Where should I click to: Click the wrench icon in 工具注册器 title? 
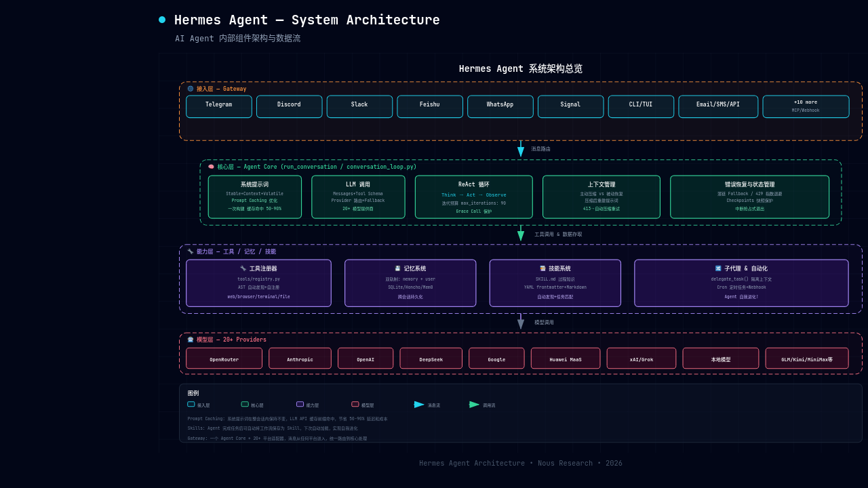243,268
